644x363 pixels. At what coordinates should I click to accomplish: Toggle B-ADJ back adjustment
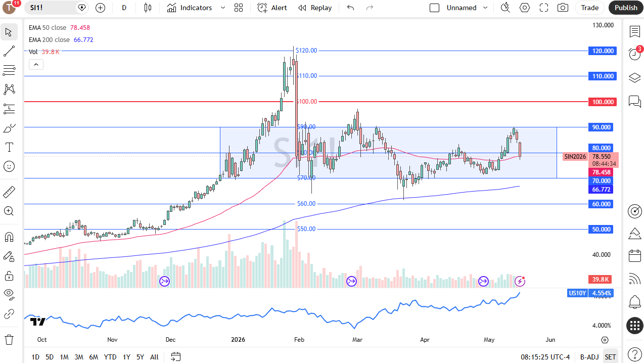coord(589,357)
